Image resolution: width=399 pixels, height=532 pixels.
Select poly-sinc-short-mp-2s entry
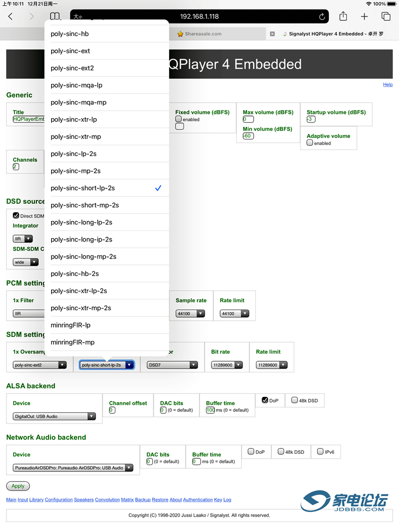(106, 205)
